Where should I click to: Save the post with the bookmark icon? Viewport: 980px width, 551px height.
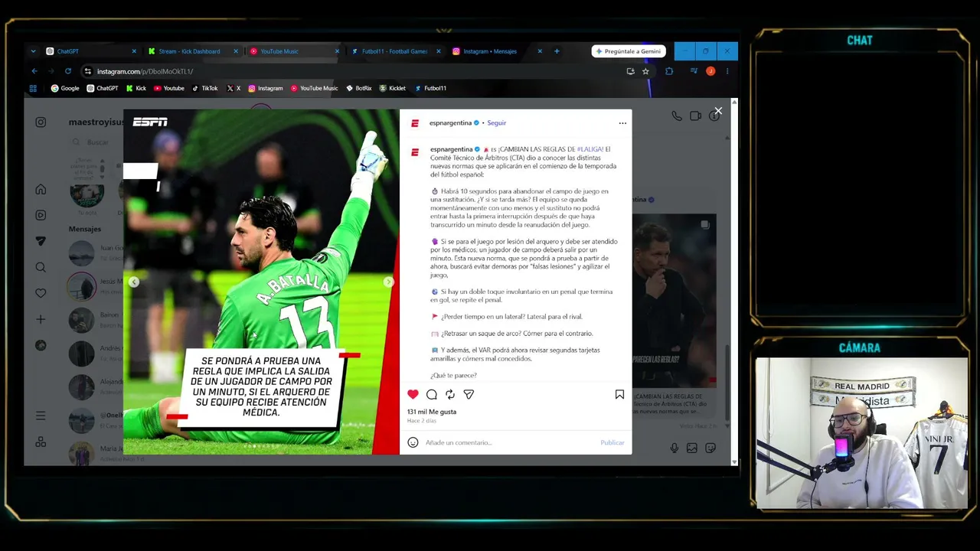coord(619,394)
